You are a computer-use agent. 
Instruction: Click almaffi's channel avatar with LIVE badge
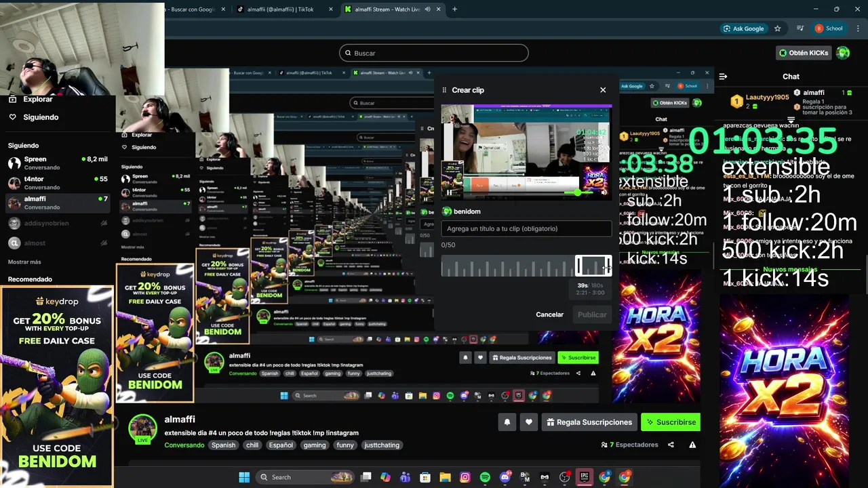pyautogui.click(x=143, y=430)
